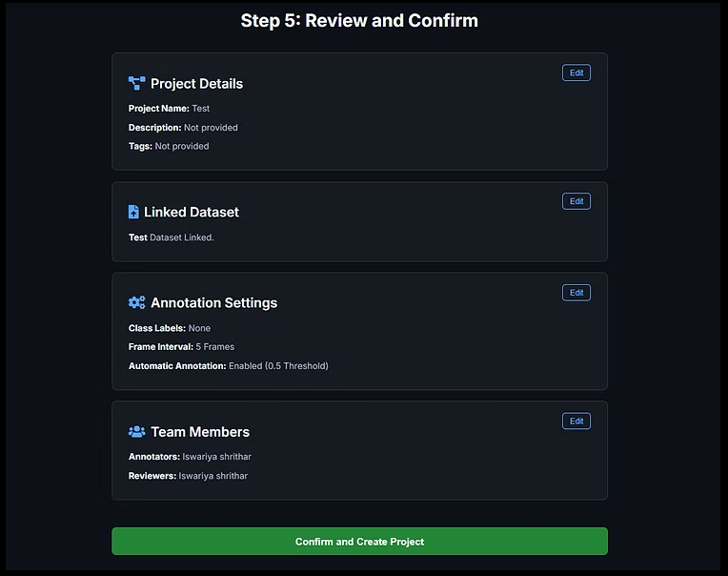Screen dimensions: 728x576
Task: Click the Description Not provided line
Action: (183, 128)
